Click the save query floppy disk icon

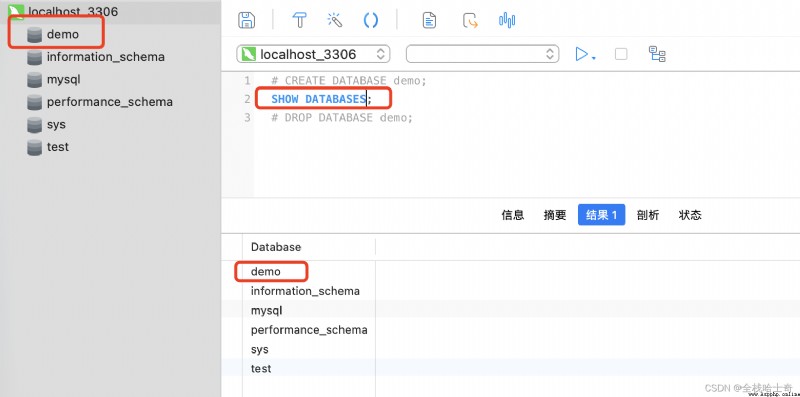[x=246, y=20]
